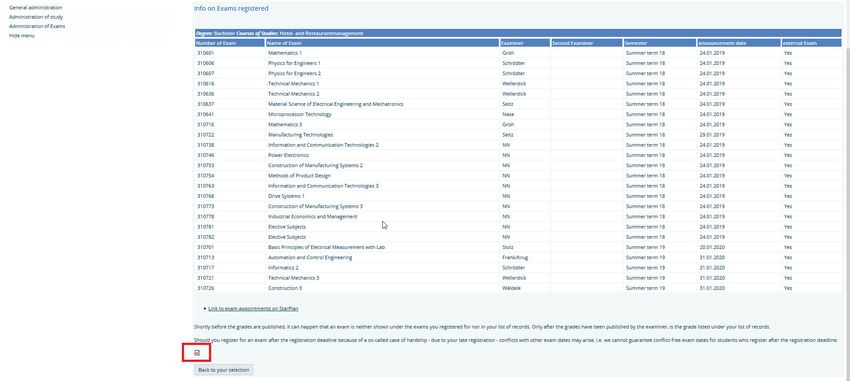The width and height of the screenshot is (850, 381).
Task: Open Administration of Exams menu
Action: point(37,26)
